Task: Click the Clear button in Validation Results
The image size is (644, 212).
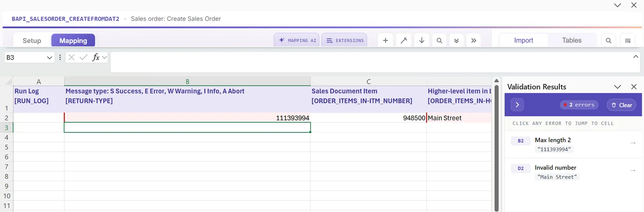Action: click(x=622, y=105)
